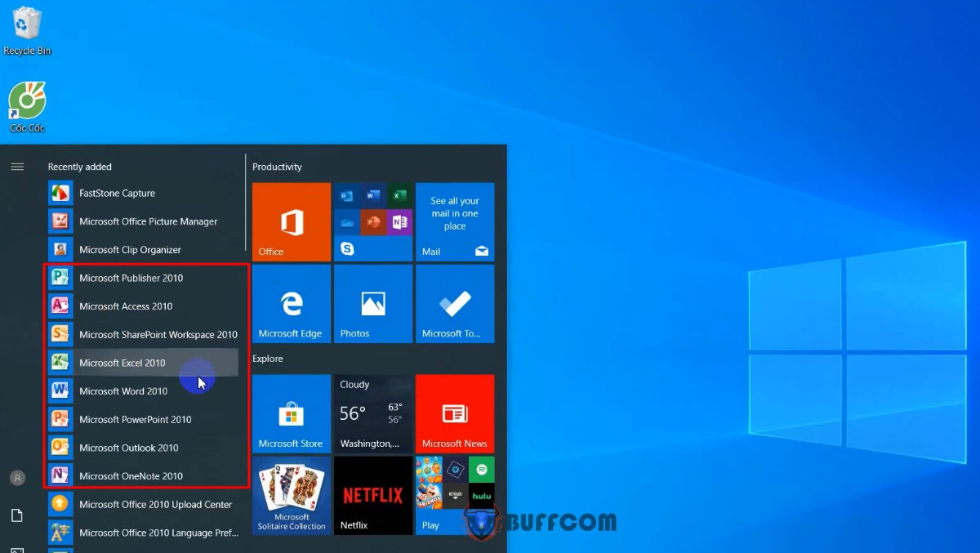Open the Office apps folder tile with Skype
This screenshot has height=553, width=980.
tap(373, 222)
